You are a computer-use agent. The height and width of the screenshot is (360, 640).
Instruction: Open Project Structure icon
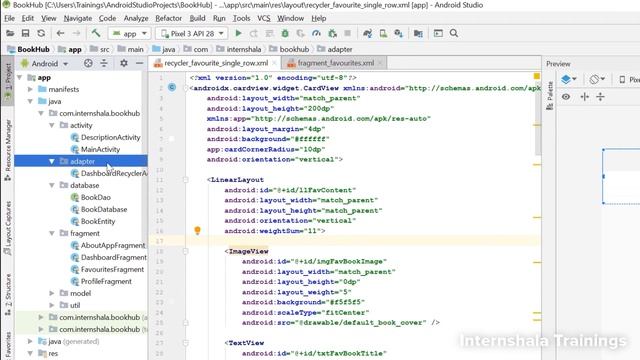click(418, 33)
